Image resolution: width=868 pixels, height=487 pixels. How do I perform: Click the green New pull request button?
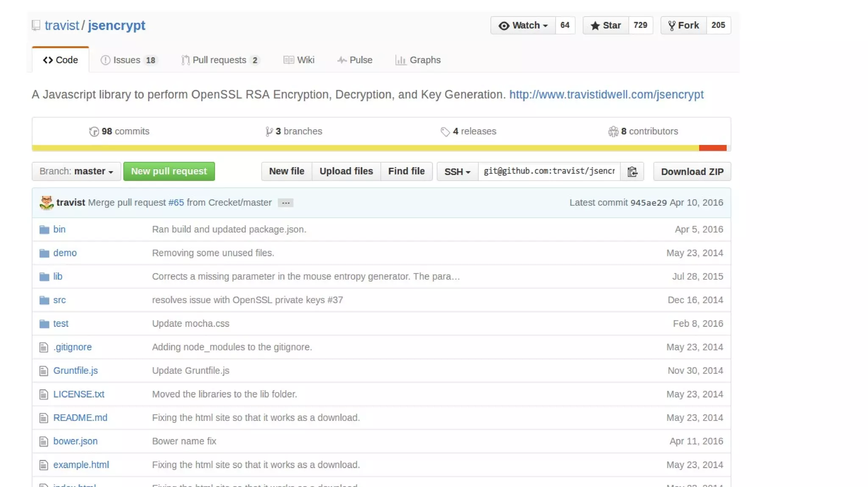pyautogui.click(x=169, y=172)
